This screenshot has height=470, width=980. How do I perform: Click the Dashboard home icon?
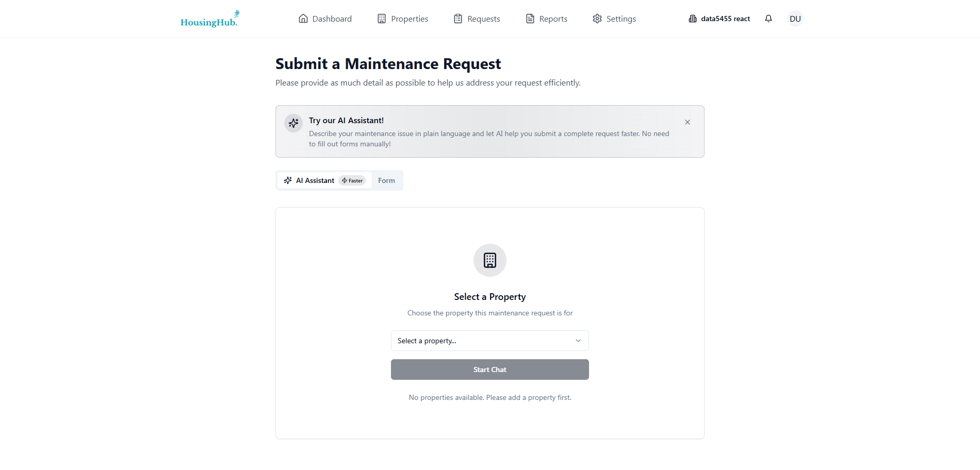tap(304, 18)
